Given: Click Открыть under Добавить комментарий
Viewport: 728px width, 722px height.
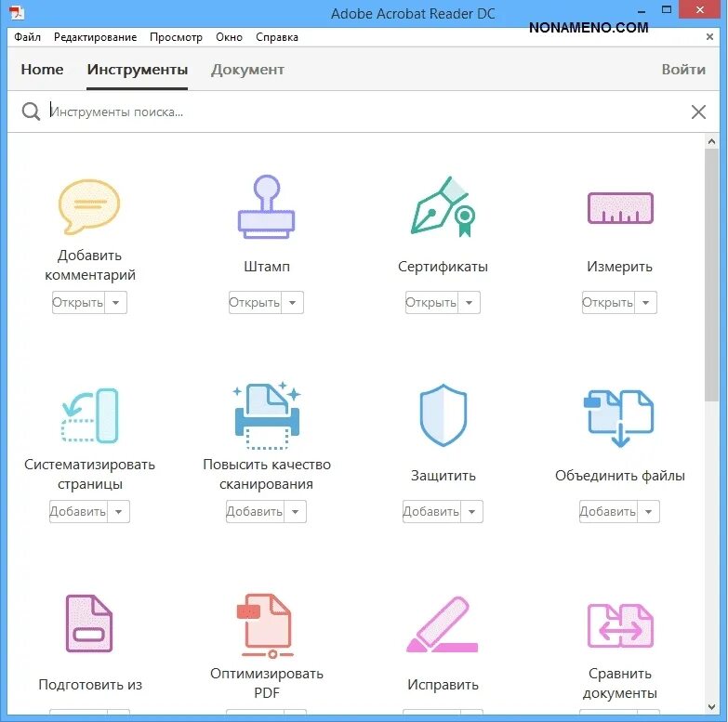Looking at the screenshot, I should coord(78,303).
